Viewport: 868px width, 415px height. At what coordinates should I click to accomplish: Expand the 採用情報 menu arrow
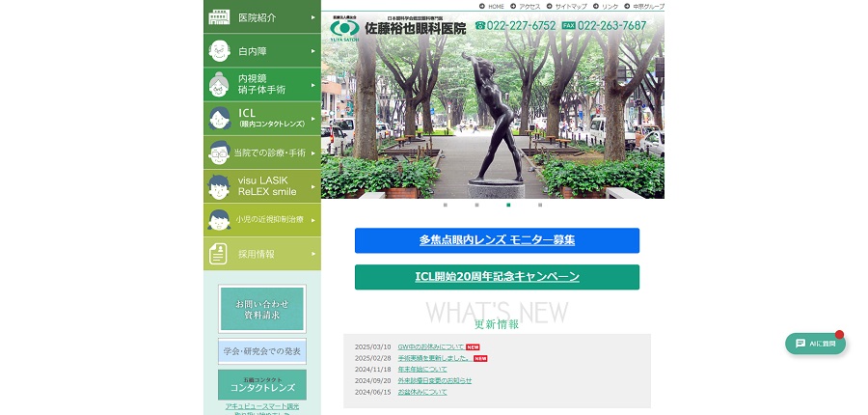(313, 254)
